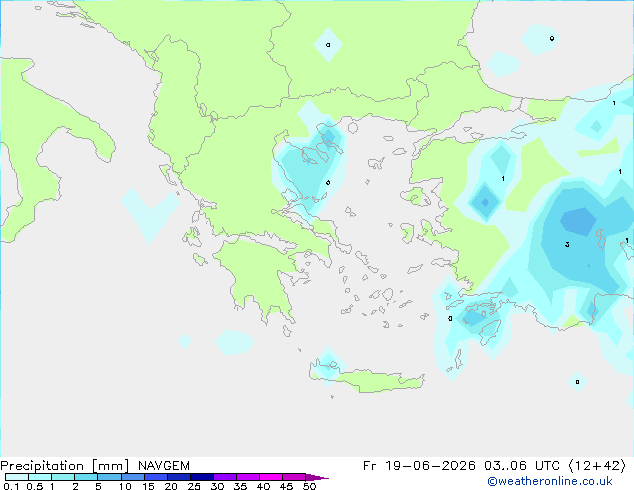Click the '03..06 UTC' time text
The image size is (634, 490).
522,466
